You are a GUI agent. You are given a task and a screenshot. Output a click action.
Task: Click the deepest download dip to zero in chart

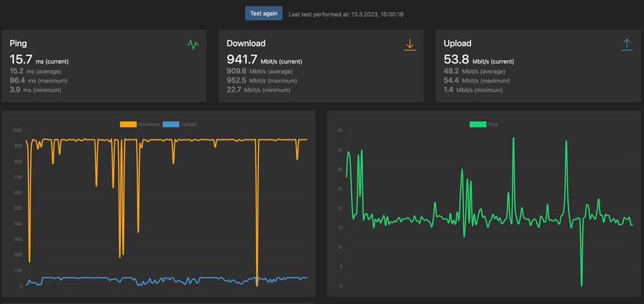point(257,285)
